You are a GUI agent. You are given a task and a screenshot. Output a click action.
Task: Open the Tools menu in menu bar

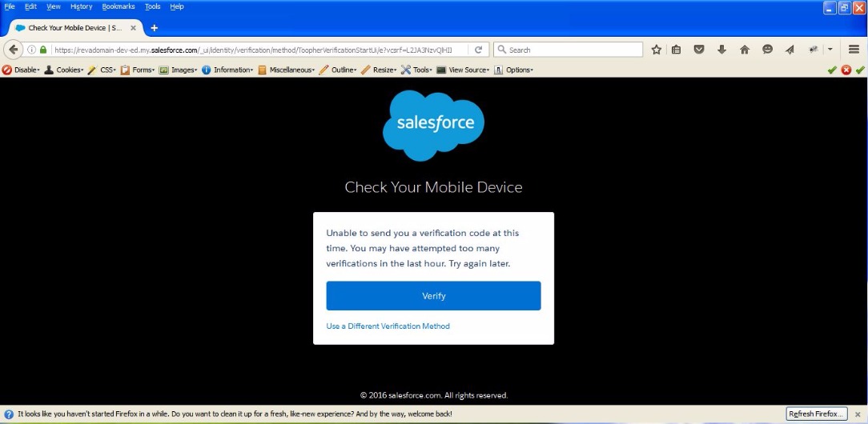[x=153, y=6]
